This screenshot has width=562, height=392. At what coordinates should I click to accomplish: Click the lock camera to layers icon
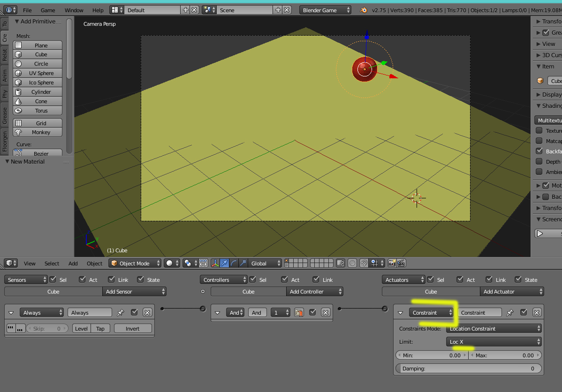tap(341, 264)
